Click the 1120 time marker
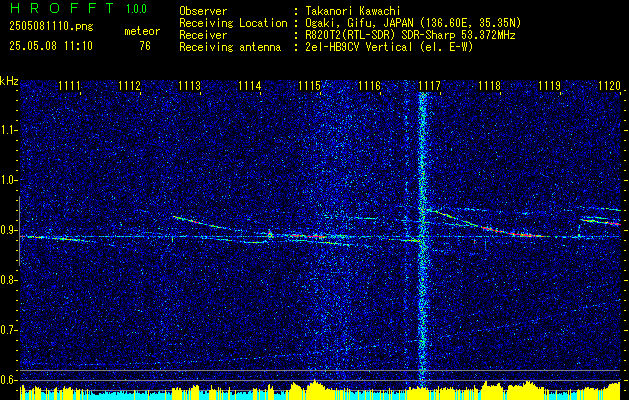 (609, 86)
